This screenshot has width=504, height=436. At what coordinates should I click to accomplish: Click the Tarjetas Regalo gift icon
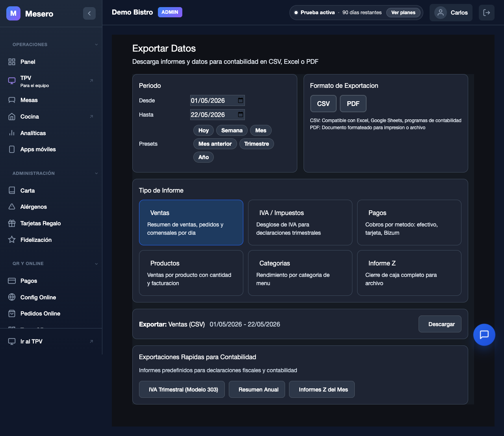pos(12,223)
